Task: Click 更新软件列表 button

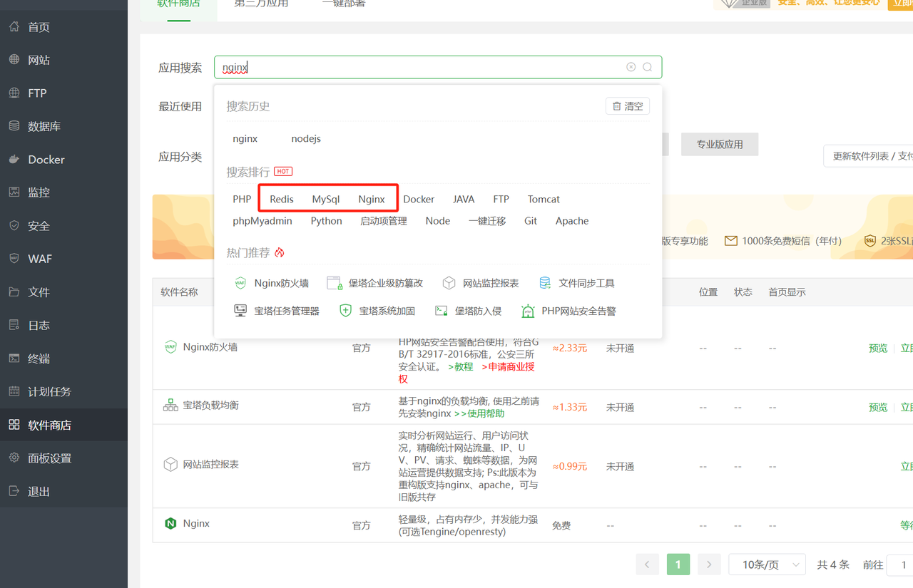Action: click(868, 156)
